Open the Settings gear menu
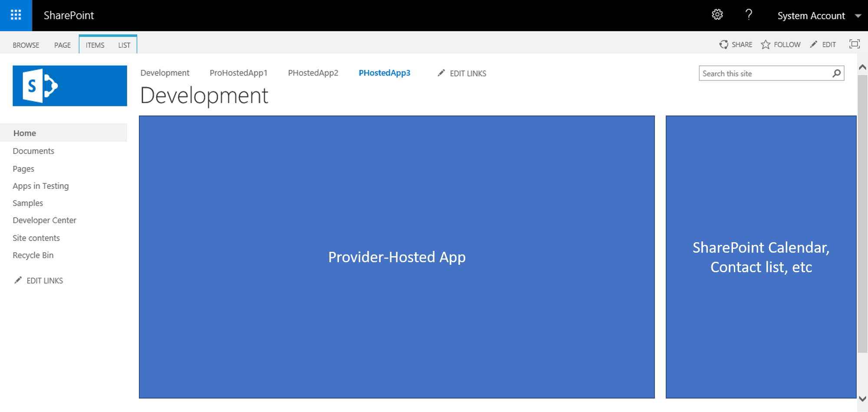Image resolution: width=868 pixels, height=412 pixels. click(717, 15)
